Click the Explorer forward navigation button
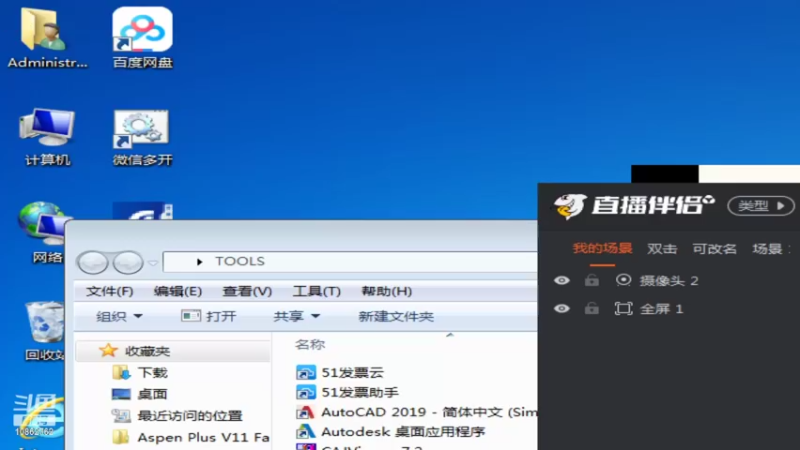 click(128, 263)
